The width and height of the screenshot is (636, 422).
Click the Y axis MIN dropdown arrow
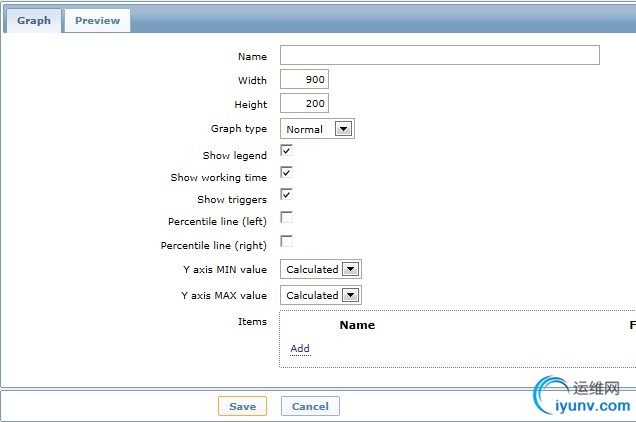(x=350, y=269)
